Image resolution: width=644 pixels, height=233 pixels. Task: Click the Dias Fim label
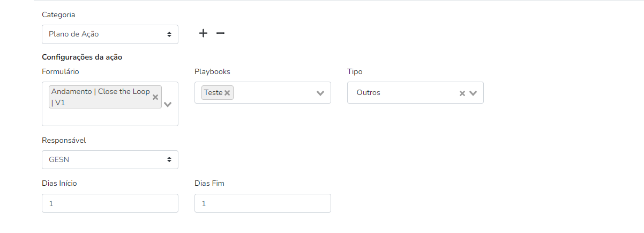tap(209, 184)
